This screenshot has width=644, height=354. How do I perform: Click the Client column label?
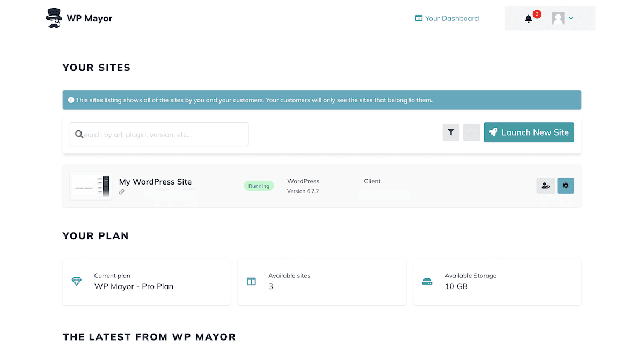click(x=372, y=181)
